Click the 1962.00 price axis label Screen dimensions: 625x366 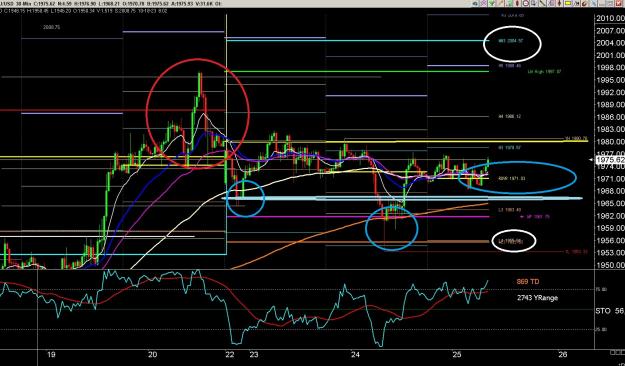[610, 216]
